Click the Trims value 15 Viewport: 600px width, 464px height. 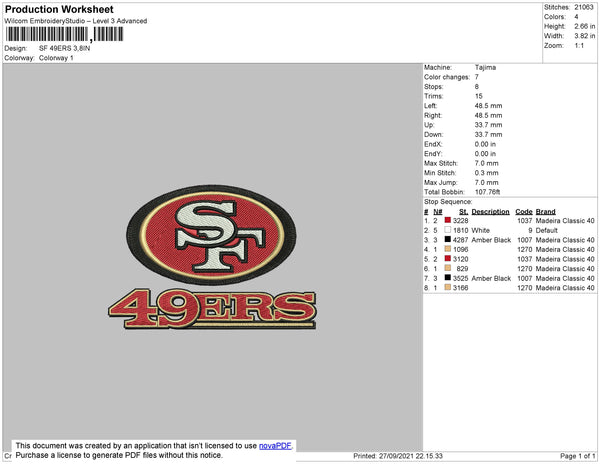coord(479,96)
